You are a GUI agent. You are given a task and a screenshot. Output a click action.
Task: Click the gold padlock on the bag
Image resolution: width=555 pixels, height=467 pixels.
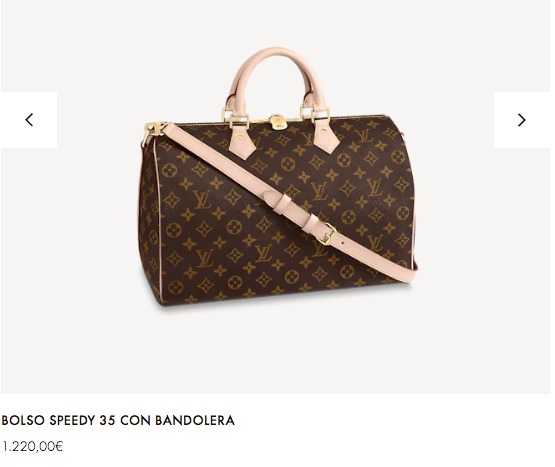coord(277,121)
